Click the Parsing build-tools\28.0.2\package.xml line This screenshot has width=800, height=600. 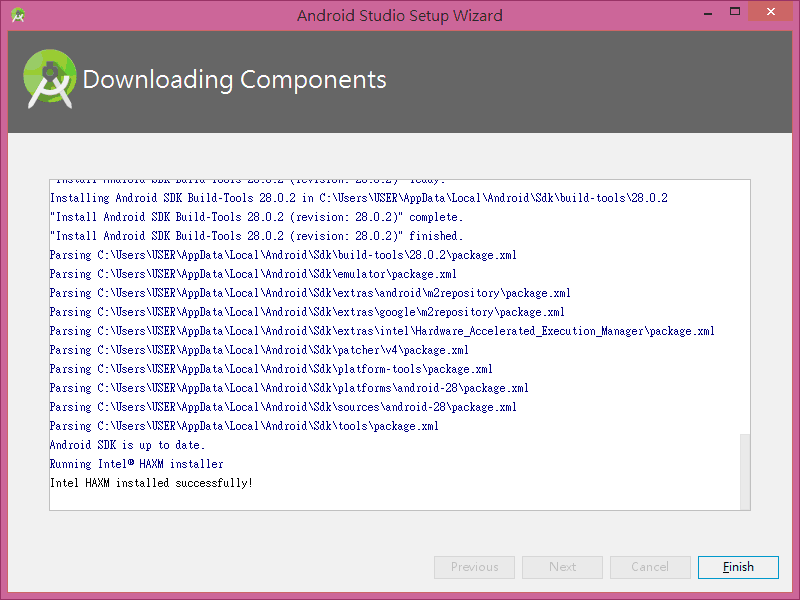click(283, 255)
